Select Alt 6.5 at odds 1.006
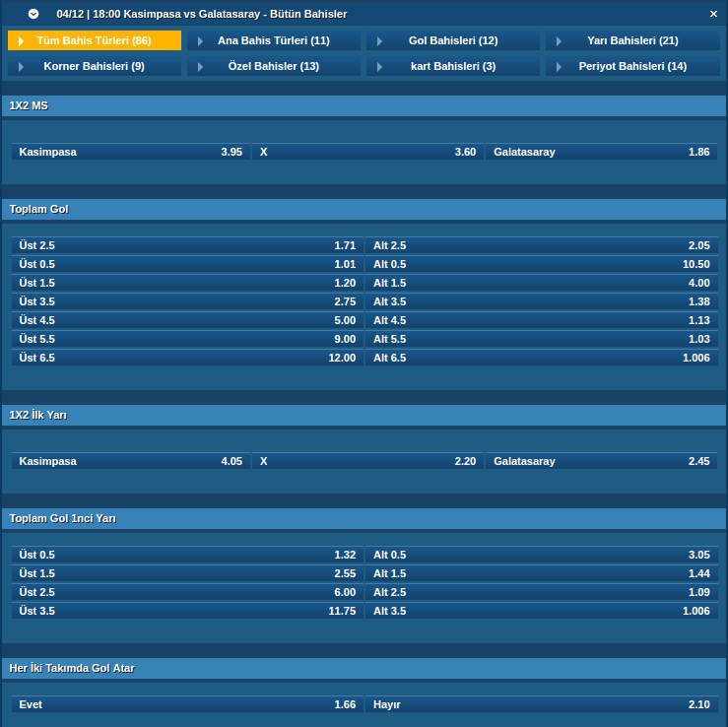 pyautogui.click(x=542, y=358)
